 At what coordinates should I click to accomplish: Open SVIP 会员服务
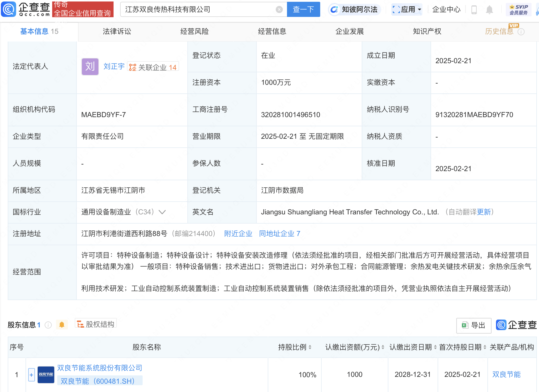(519, 9)
